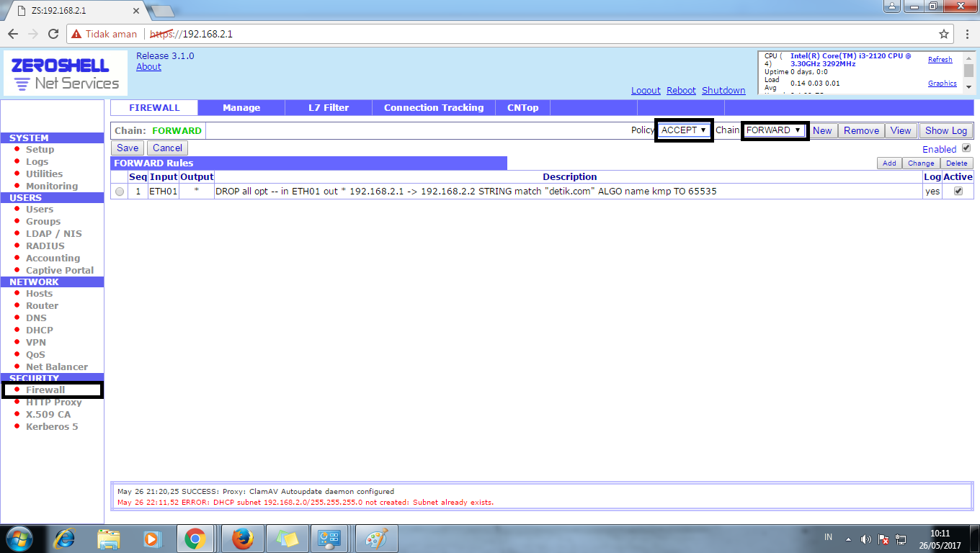Select the radio button for rule 1

point(119,191)
